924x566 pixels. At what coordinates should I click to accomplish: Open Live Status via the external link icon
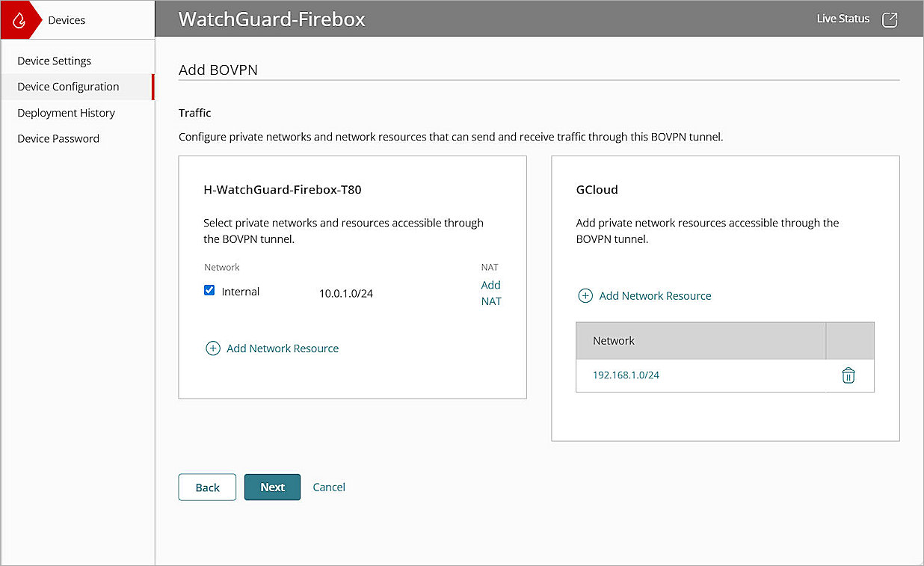(890, 19)
